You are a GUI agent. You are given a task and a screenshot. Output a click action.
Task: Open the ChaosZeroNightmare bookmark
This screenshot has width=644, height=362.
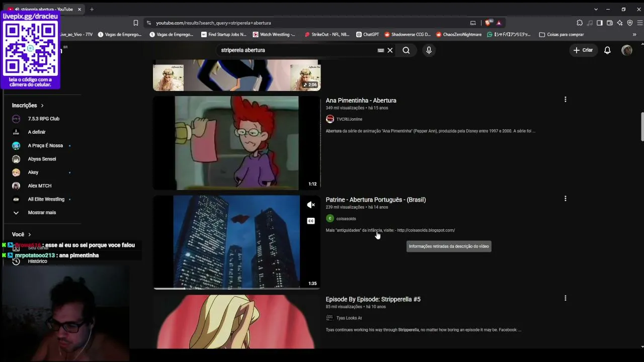pyautogui.click(x=458, y=35)
